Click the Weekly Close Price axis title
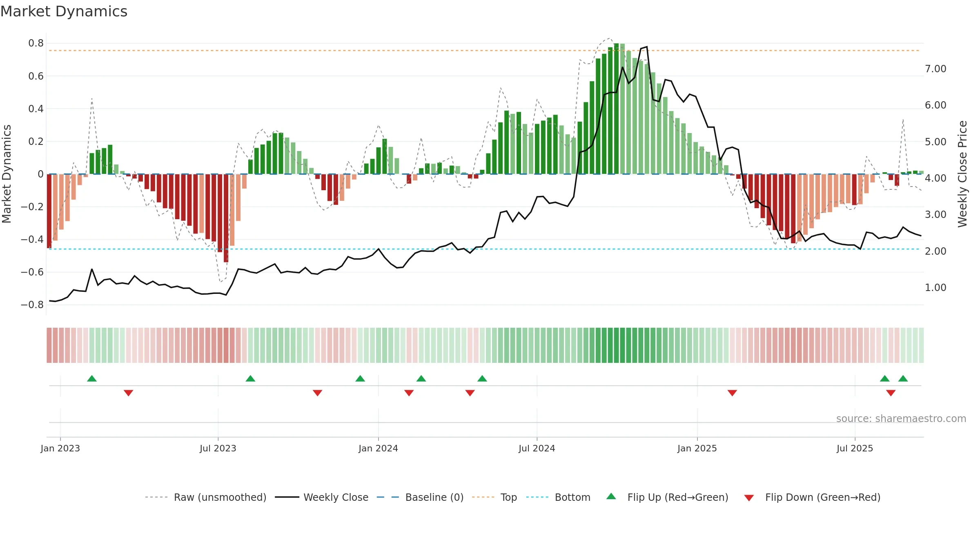The image size is (980, 551). (x=962, y=174)
